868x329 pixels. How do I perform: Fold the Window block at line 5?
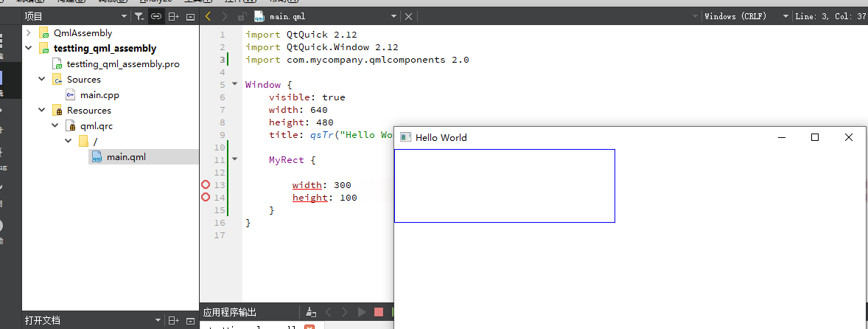tap(234, 85)
